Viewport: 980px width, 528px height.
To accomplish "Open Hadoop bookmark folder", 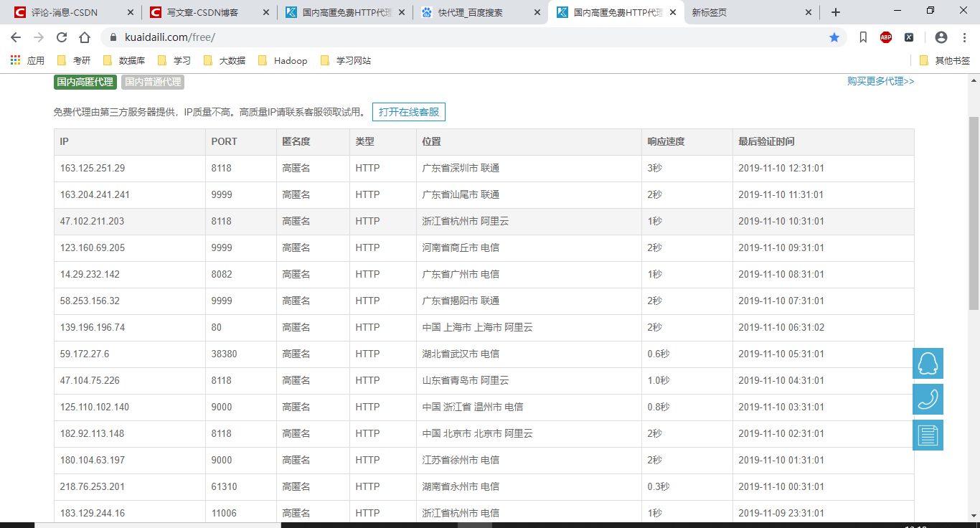I will click(x=283, y=60).
